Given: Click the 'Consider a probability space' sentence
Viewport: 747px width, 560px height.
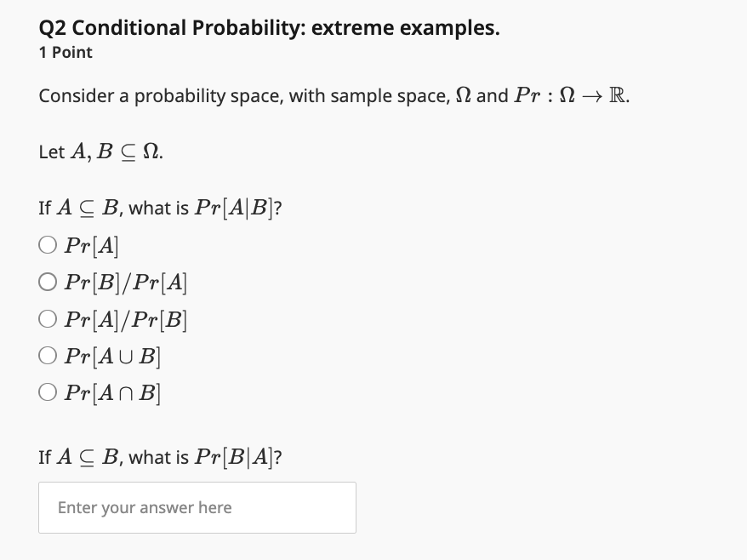Looking at the screenshot, I should tap(334, 96).
